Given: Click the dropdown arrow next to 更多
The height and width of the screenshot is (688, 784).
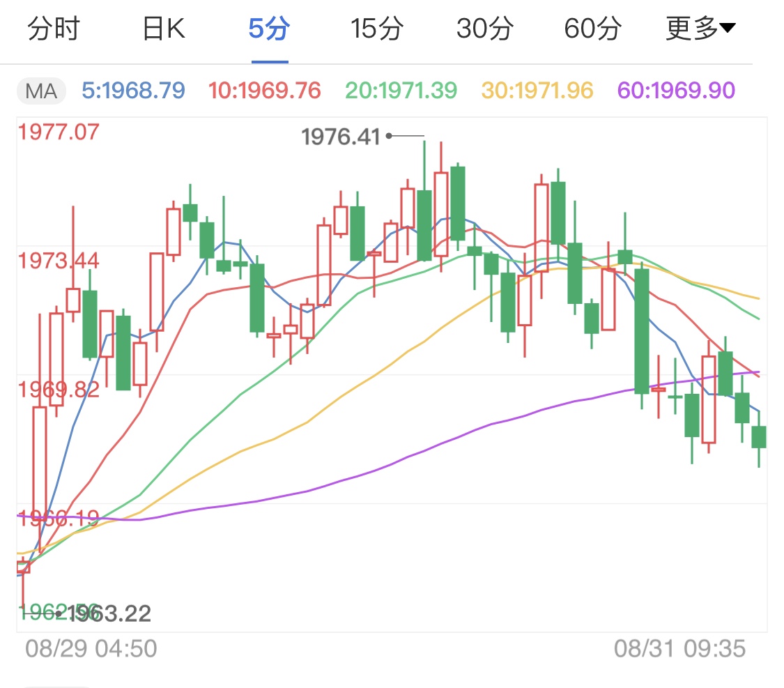Looking at the screenshot, I should click(727, 27).
